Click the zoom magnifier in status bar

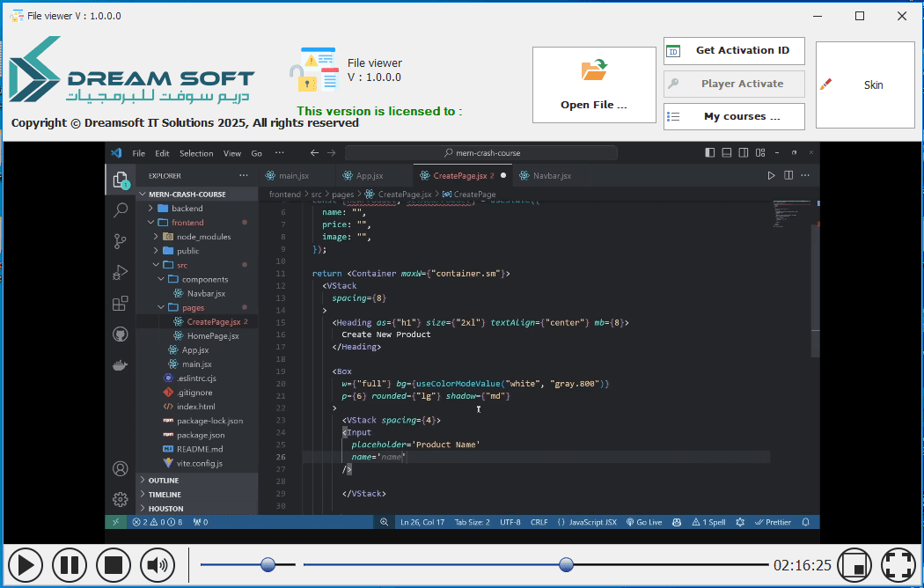point(385,522)
